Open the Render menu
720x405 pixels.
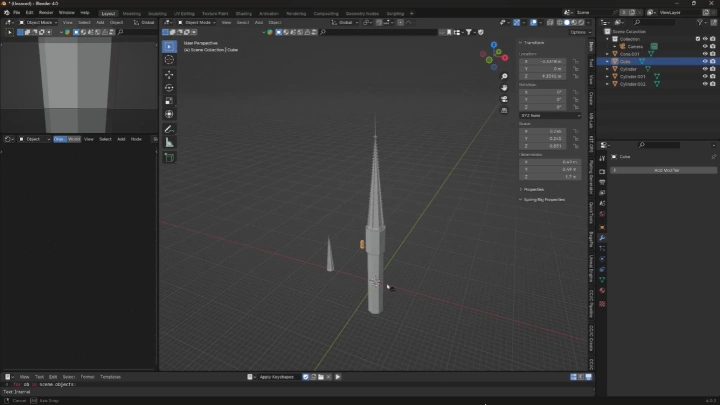pos(46,13)
